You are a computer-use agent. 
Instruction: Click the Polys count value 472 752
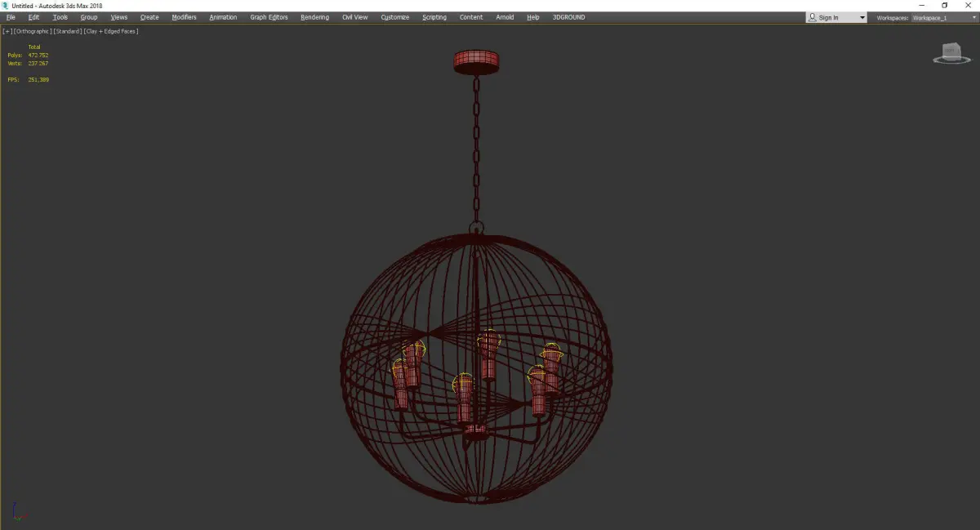(38, 56)
